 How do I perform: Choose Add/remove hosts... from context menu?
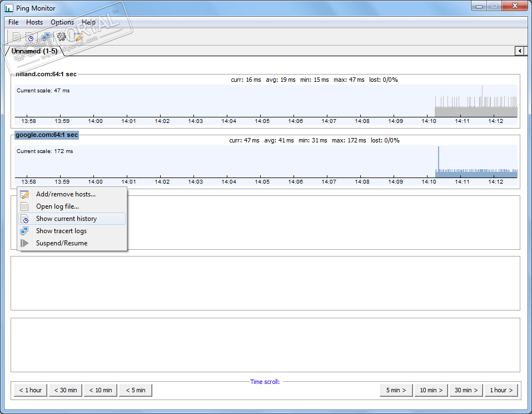pos(72,194)
